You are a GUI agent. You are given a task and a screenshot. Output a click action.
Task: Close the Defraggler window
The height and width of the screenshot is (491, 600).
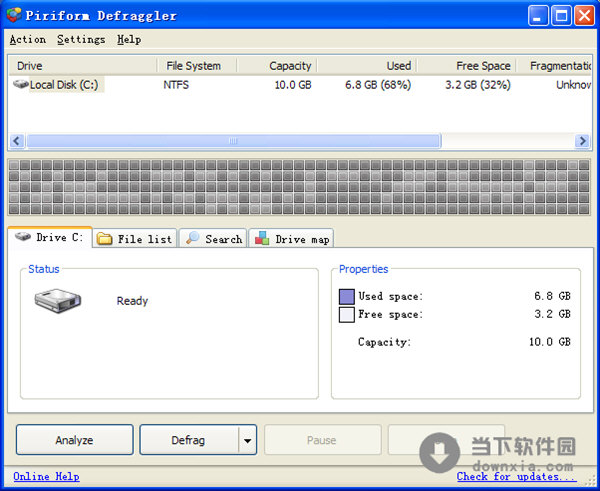click(584, 16)
